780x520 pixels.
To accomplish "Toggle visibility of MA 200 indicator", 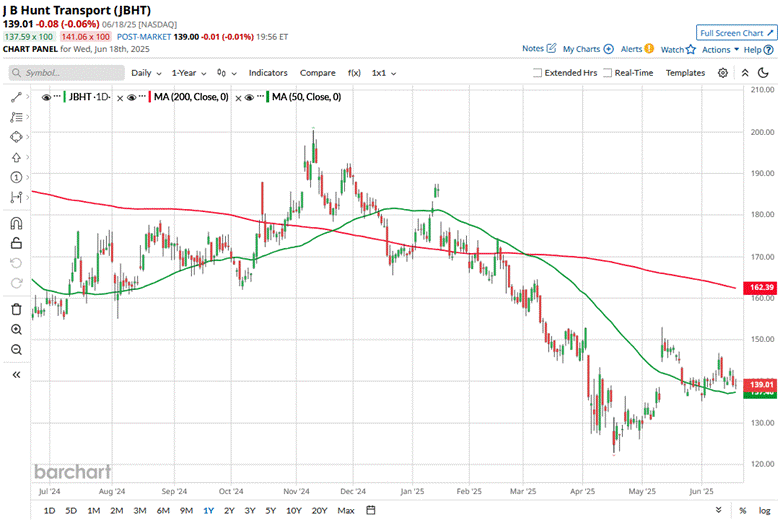I will [x=132, y=98].
